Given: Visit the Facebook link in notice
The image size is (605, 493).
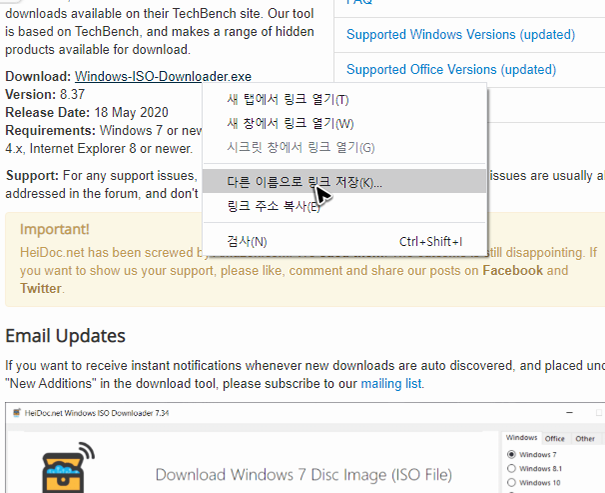Looking at the screenshot, I should (512, 270).
